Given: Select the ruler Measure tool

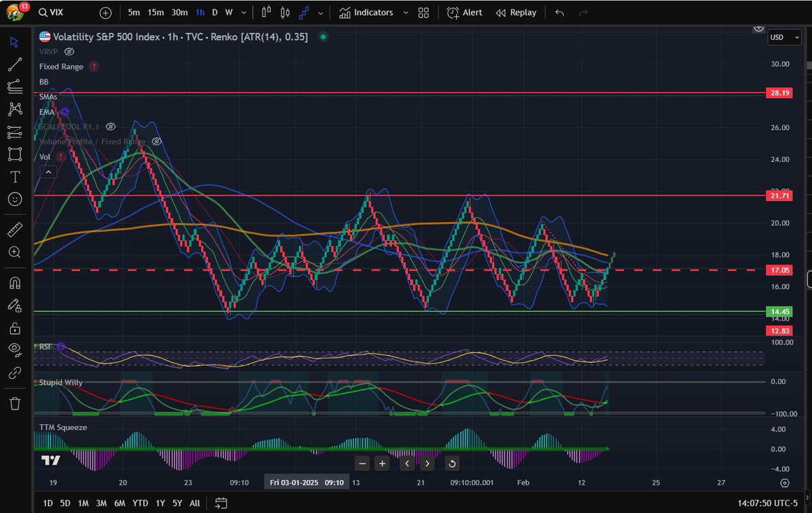Looking at the screenshot, I should 15,230.
